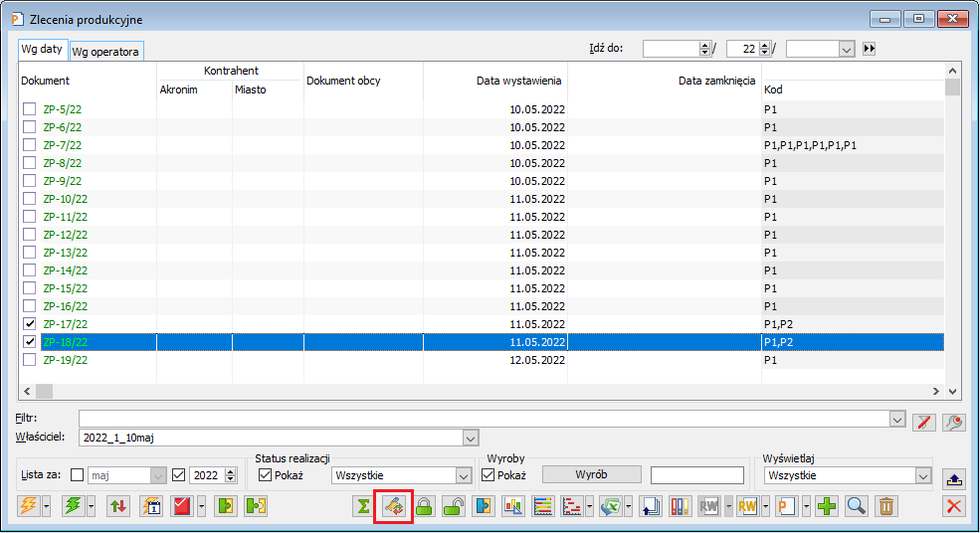The image size is (980, 533).
Task: Sort by the Dokument column header
Action: click(x=88, y=81)
